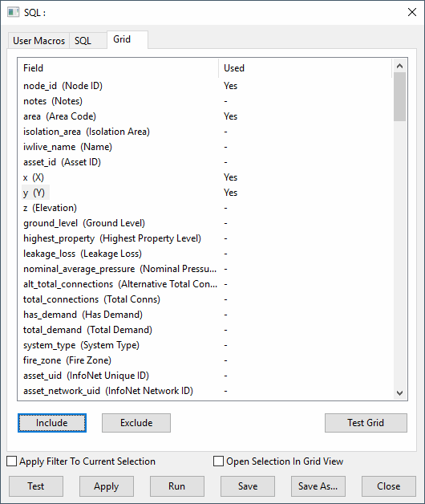Click the Exclude button
The width and height of the screenshot is (425, 504).
pyautogui.click(x=136, y=423)
